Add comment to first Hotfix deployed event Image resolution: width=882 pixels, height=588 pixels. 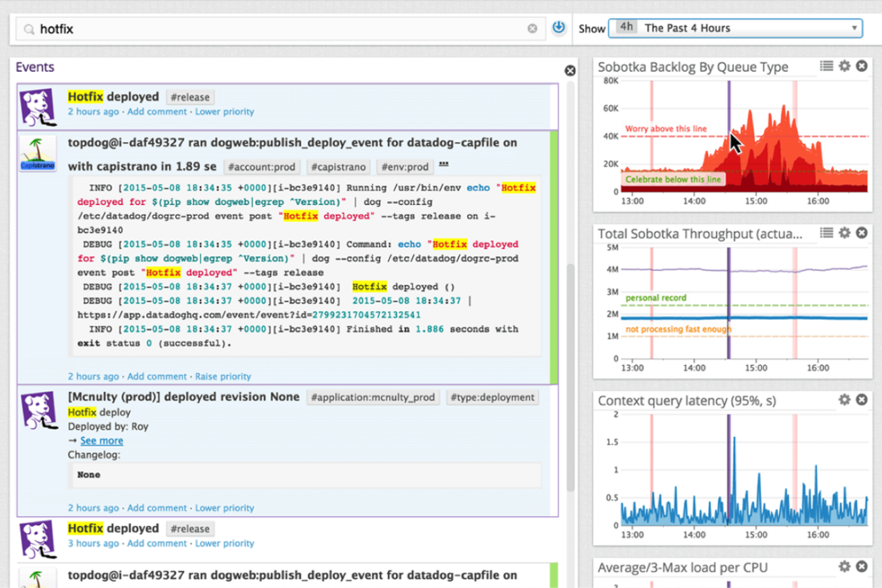(x=157, y=112)
